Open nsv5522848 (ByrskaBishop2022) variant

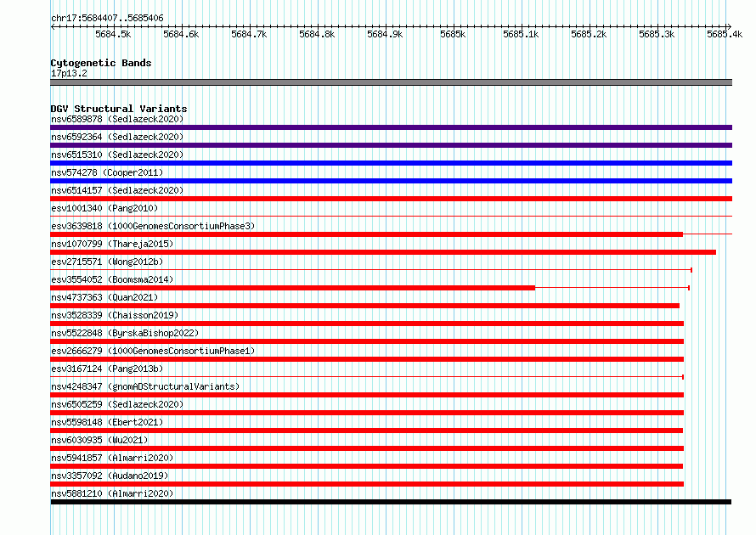[125, 333]
